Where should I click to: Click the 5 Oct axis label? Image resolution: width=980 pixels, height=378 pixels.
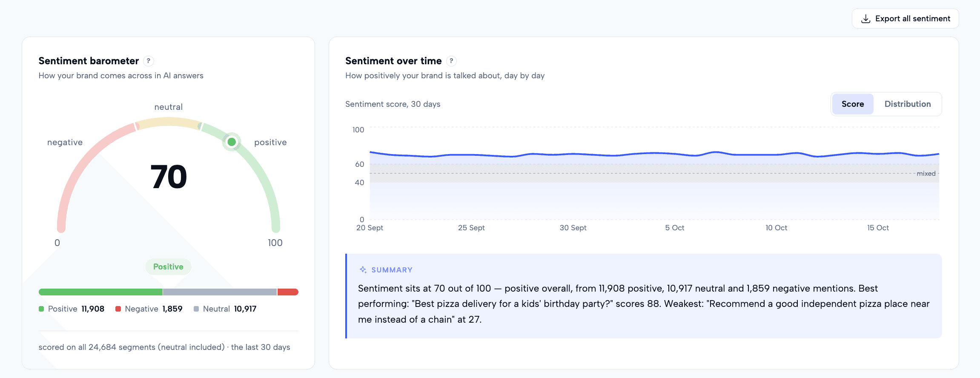pyautogui.click(x=675, y=228)
